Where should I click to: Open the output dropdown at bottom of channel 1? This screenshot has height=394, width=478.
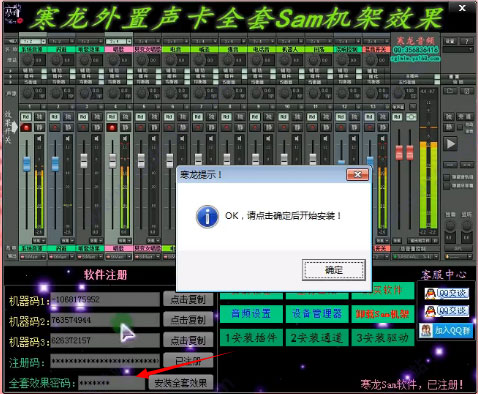33,257
